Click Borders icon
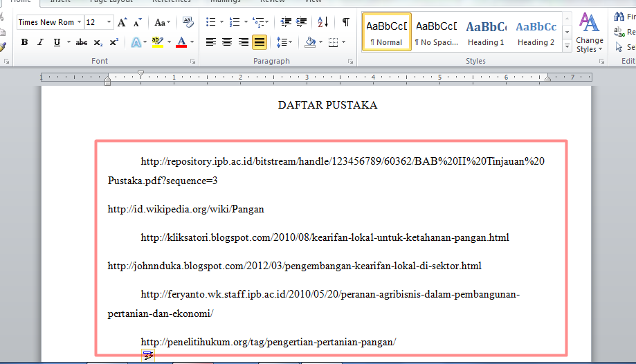The width and height of the screenshot is (636, 364). point(333,42)
